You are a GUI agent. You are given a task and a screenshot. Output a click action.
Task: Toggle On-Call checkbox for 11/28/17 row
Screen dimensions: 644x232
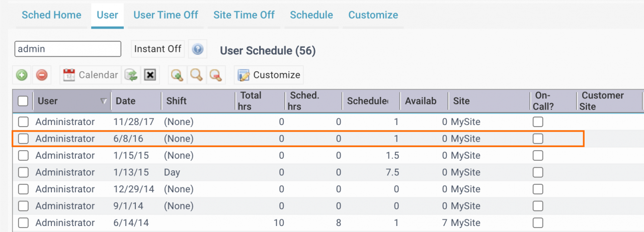pyautogui.click(x=538, y=122)
